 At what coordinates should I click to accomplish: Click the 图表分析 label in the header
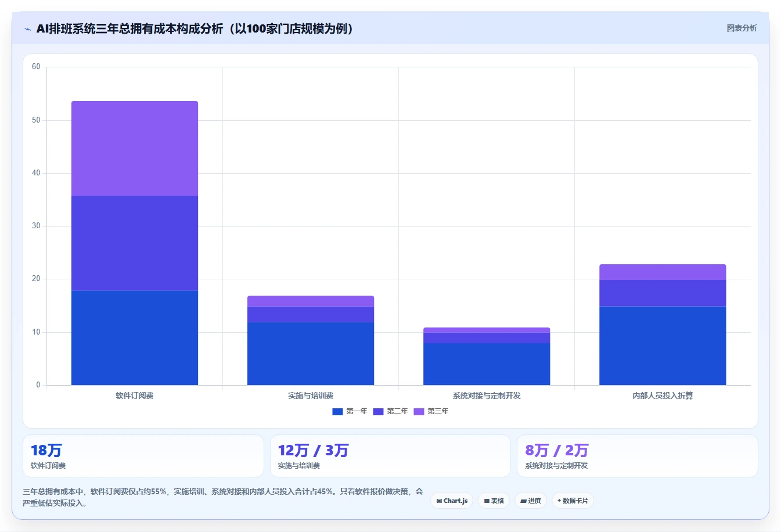pos(742,28)
